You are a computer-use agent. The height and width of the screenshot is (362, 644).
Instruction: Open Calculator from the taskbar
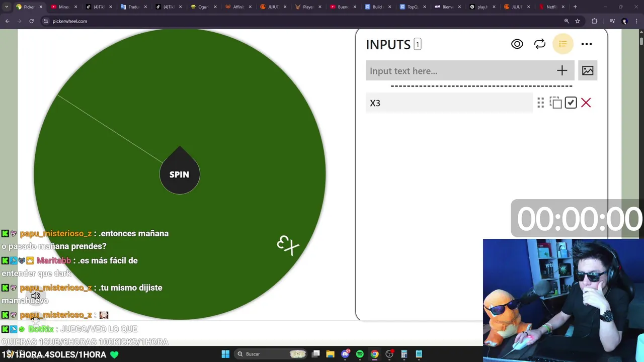coord(404,354)
